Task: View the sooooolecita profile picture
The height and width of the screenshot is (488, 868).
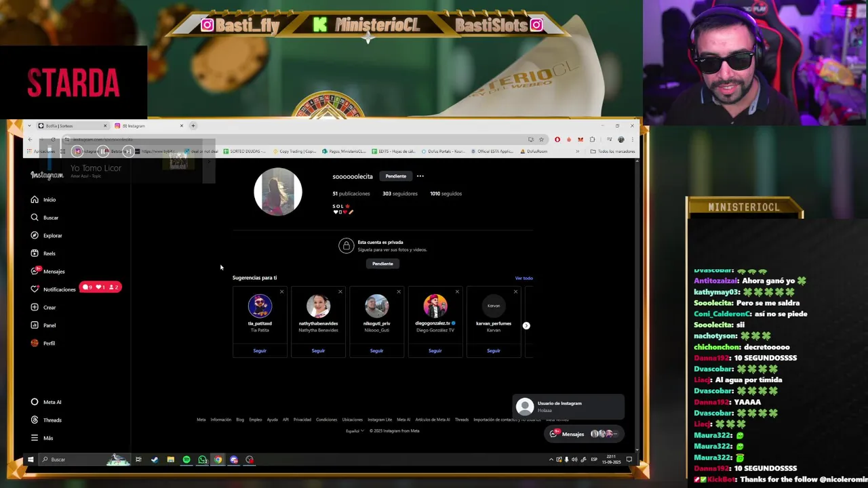Action: (x=278, y=192)
